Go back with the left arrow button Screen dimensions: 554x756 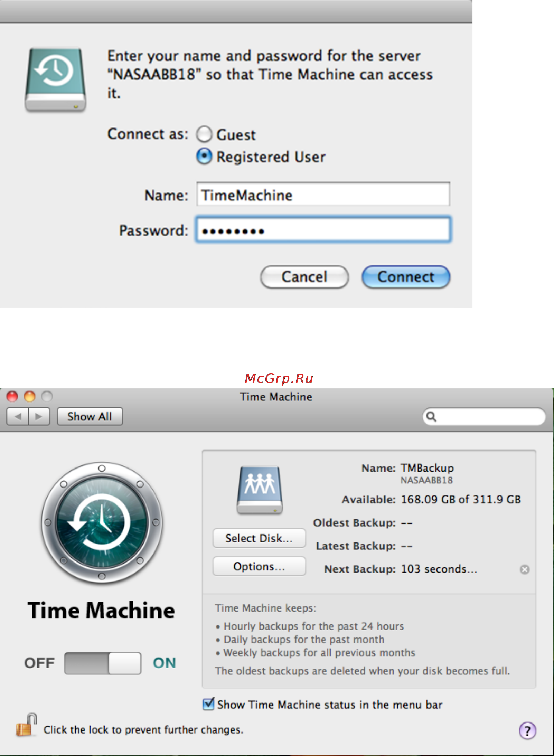18,416
